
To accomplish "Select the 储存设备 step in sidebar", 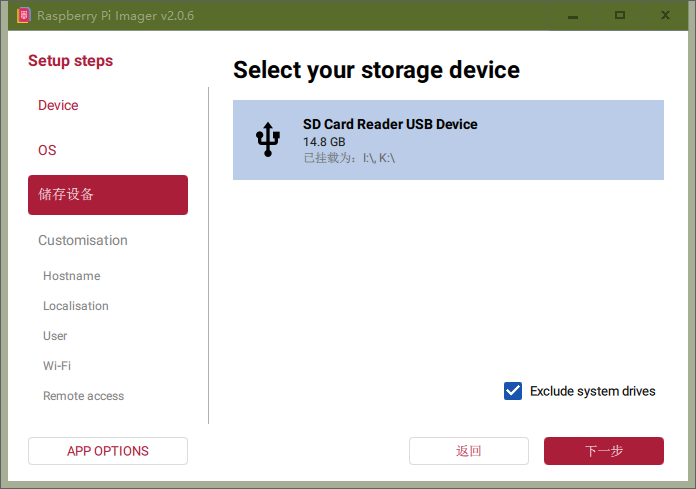I will 107,195.
